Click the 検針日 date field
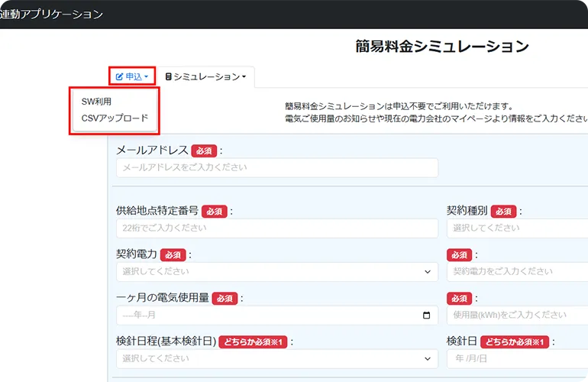The image size is (588, 382). point(518,359)
